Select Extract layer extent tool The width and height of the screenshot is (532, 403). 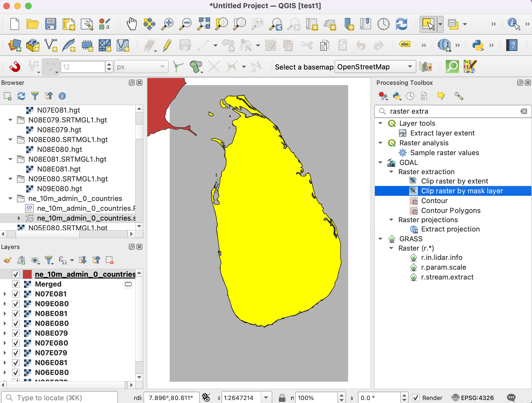tap(442, 133)
